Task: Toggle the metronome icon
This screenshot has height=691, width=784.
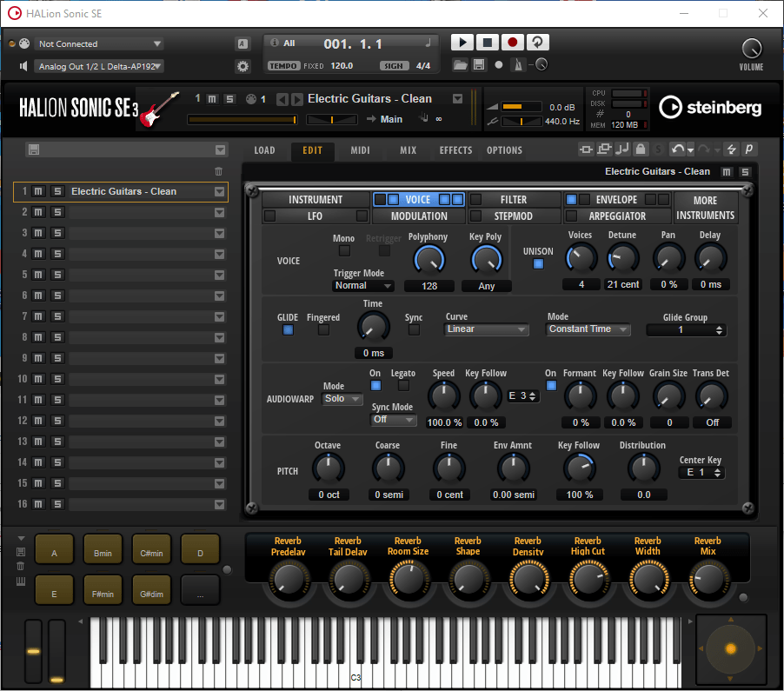Action: tap(518, 65)
